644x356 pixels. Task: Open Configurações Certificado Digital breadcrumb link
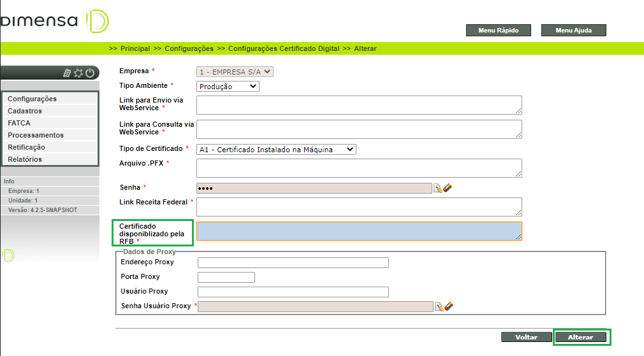pos(284,48)
